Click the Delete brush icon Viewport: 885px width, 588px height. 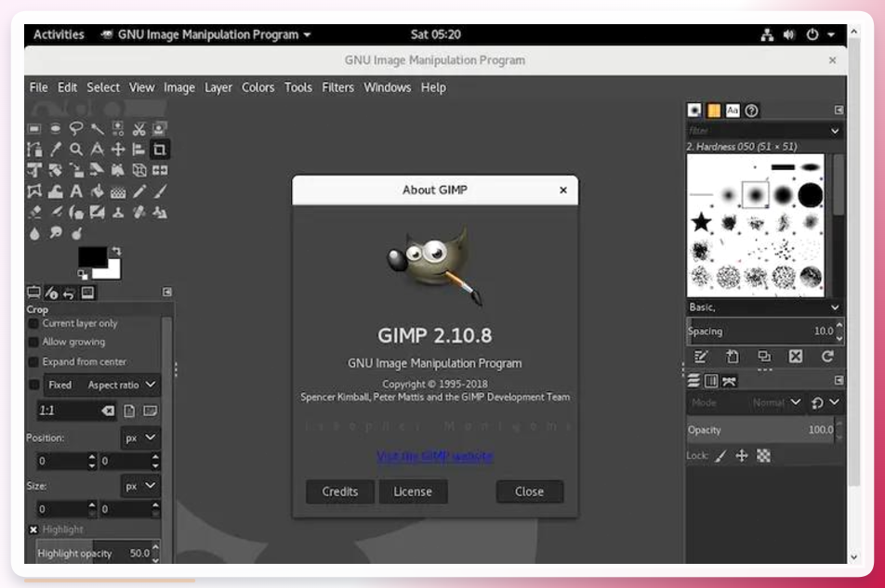point(795,357)
